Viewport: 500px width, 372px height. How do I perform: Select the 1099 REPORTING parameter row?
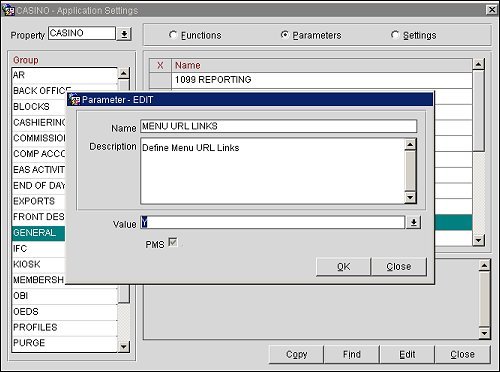click(322, 80)
